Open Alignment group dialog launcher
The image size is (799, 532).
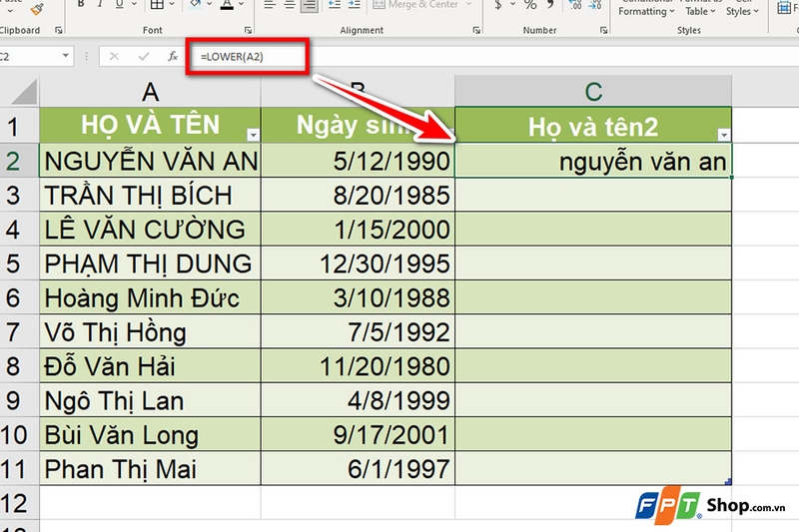click(476, 31)
